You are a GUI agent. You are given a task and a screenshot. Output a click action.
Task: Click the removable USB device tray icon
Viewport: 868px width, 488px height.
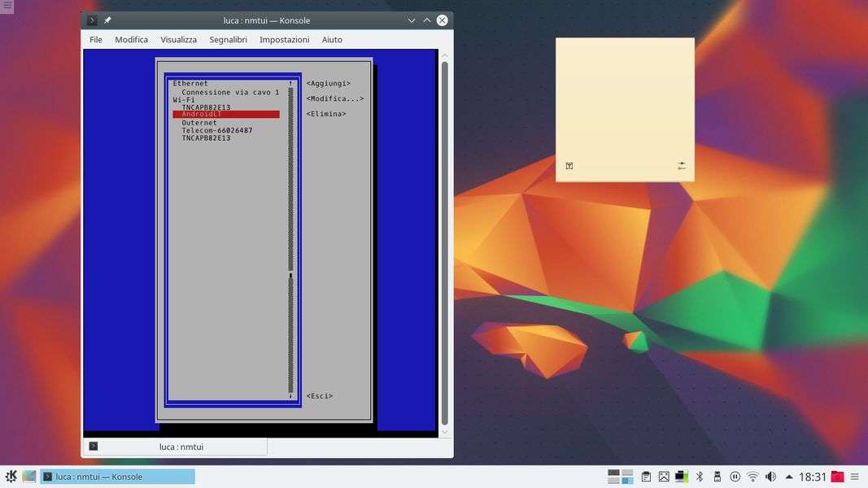(717, 477)
